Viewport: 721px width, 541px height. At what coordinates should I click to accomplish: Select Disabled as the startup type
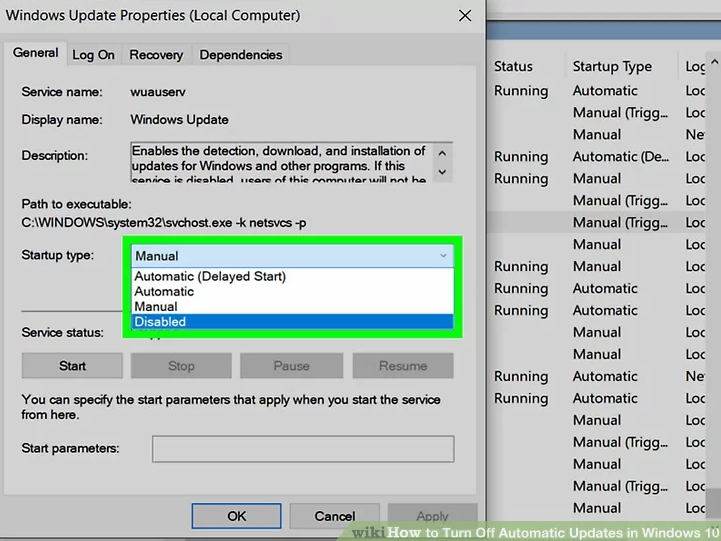coord(160,322)
